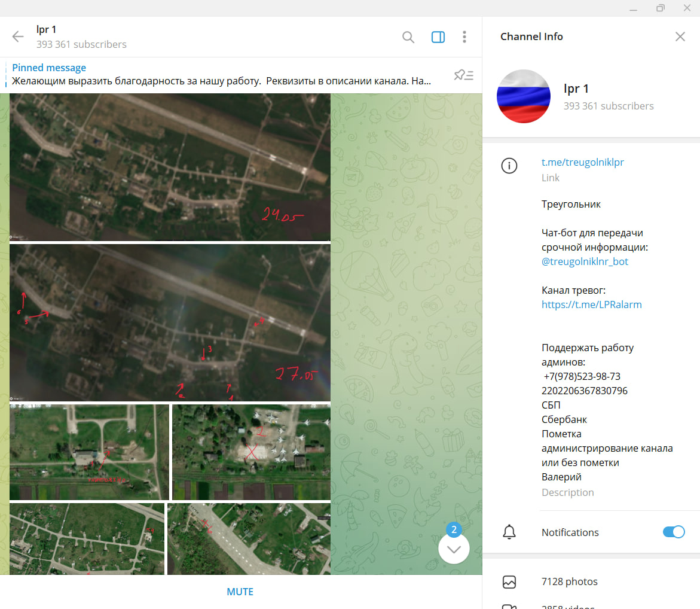The width and height of the screenshot is (700, 609).
Task: Click the photos gallery icon
Action: [509, 581]
